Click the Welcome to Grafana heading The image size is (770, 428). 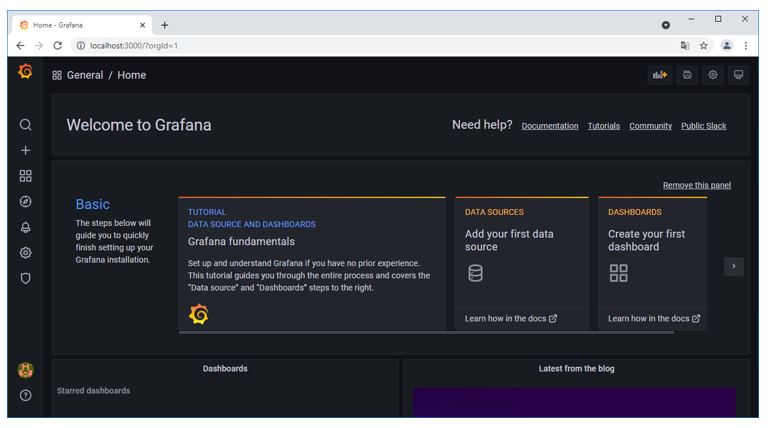pyautogui.click(x=138, y=125)
